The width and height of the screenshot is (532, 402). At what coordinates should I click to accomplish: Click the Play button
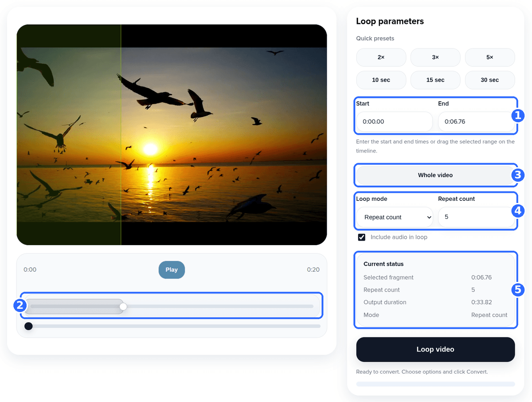172,269
